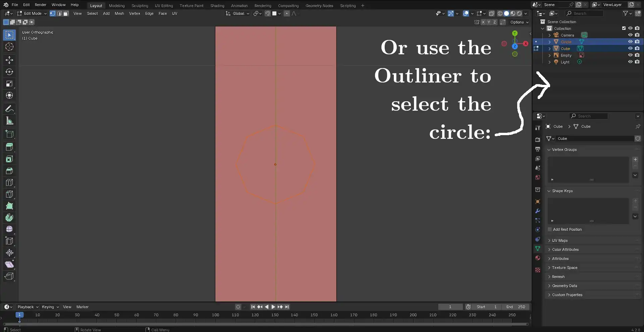Image resolution: width=644 pixels, height=332 pixels.
Task: Select the Bevel tool
Action: (x=9, y=171)
